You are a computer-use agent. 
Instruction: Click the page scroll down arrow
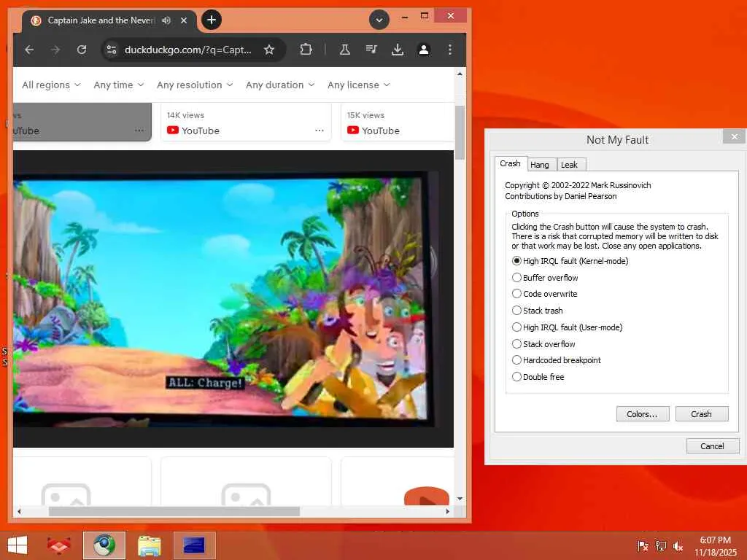pyautogui.click(x=460, y=499)
